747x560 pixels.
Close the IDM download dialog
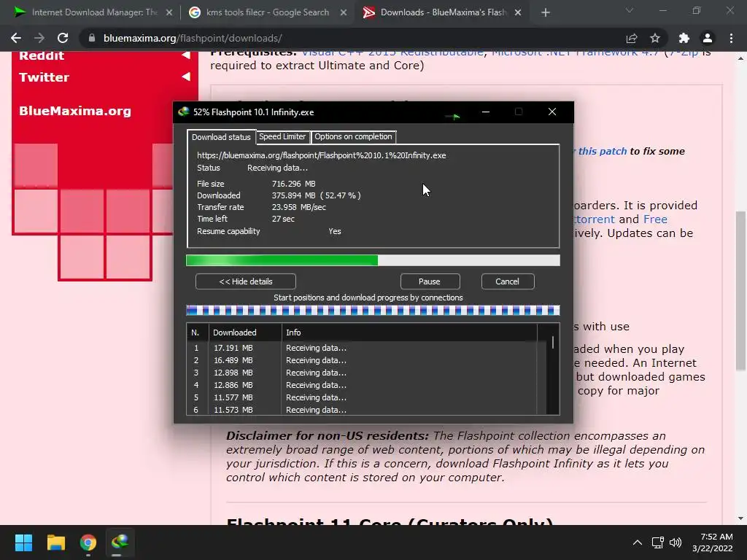(x=552, y=112)
